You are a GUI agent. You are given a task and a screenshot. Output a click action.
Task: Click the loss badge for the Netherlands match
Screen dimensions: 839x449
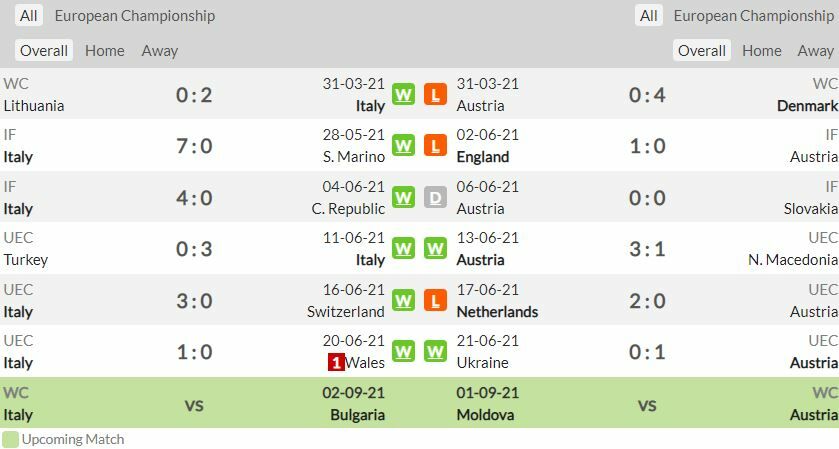(435, 300)
